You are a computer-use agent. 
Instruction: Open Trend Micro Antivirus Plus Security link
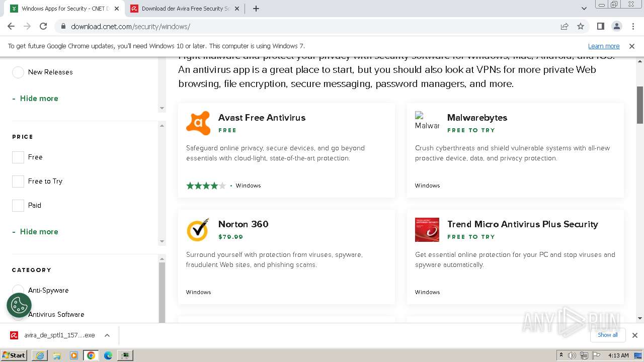tap(523, 224)
